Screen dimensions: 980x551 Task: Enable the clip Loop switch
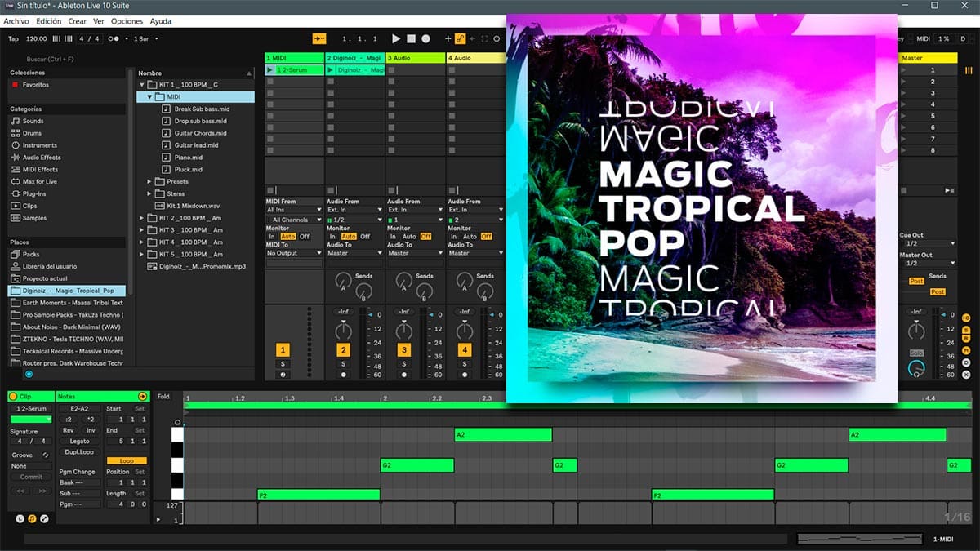click(x=127, y=460)
